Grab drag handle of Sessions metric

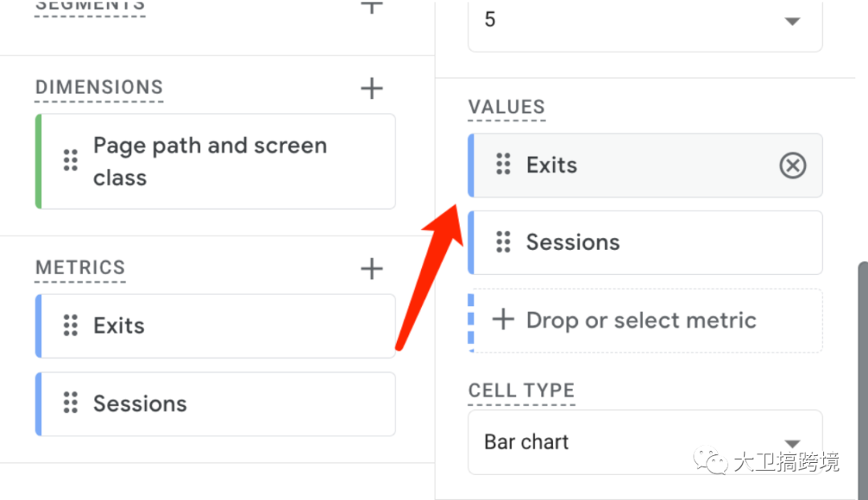[x=71, y=403]
